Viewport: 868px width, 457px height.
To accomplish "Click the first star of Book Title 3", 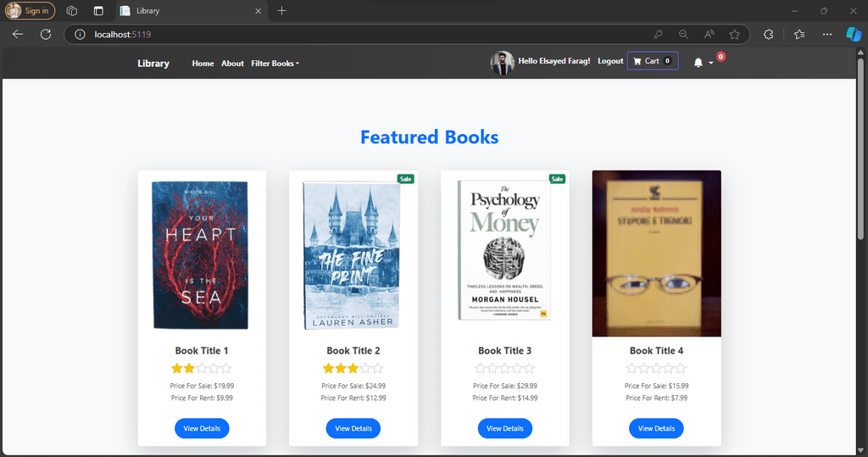I will point(480,368).
